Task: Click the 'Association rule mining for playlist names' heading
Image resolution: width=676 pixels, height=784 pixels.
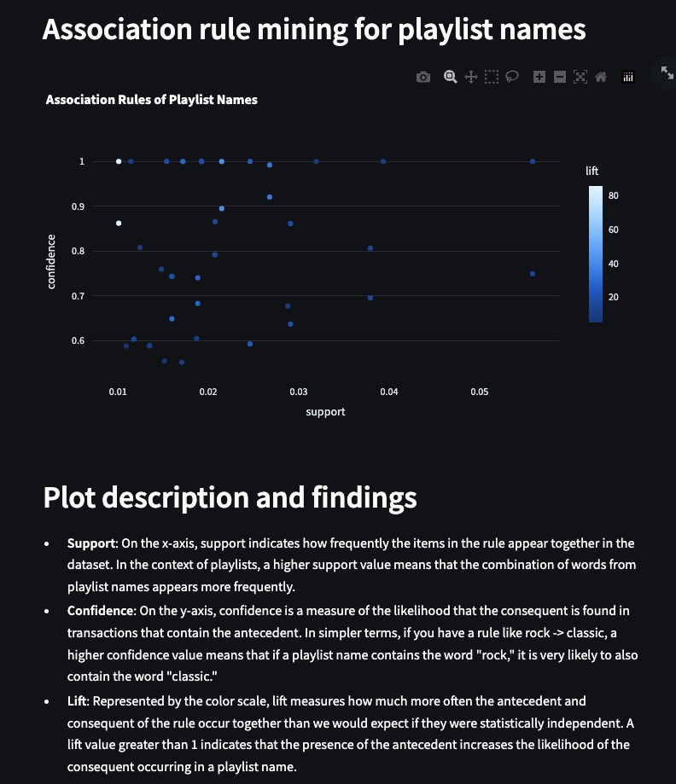Action: (313, 30)
